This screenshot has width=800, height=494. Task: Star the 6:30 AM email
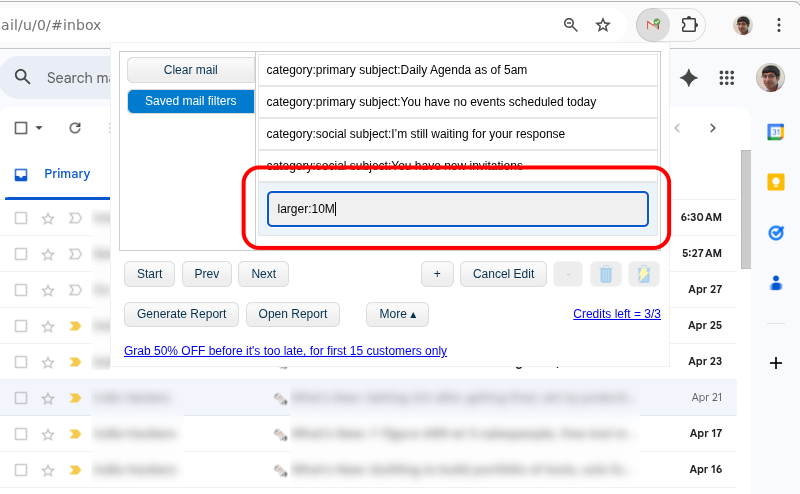(x=48, y=218)
